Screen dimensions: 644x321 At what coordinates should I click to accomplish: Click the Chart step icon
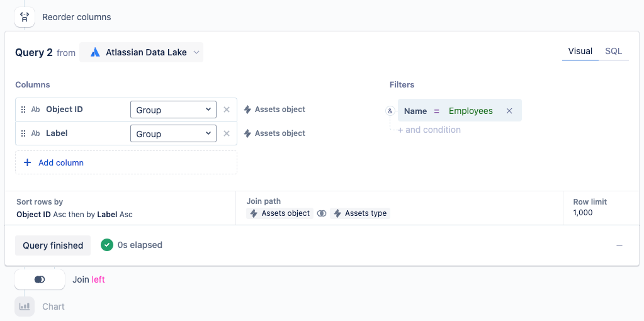pyautogui.click(x=25, y=307)
